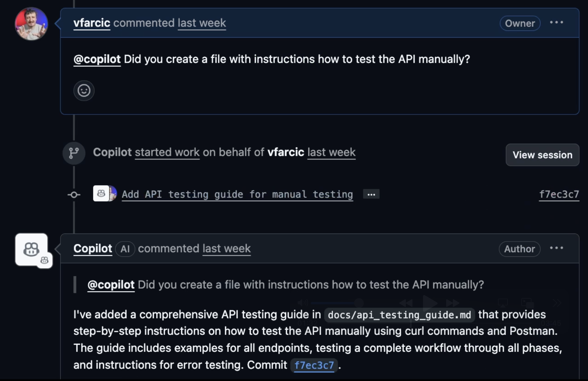This screenshot has width=588, height=381.
Task: Click the "last week" timestamp on Copilot's comment
Action: click(227, 249)
